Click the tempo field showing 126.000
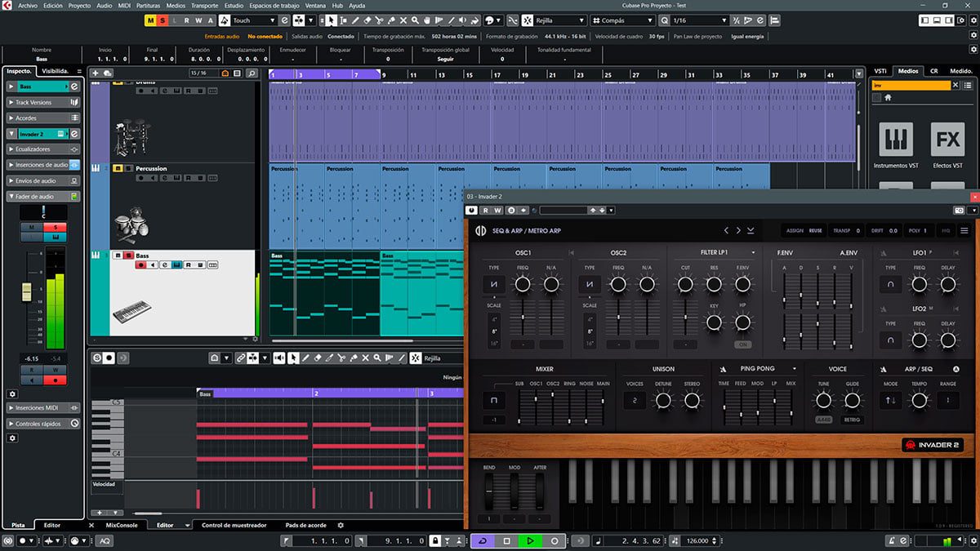 697,540
